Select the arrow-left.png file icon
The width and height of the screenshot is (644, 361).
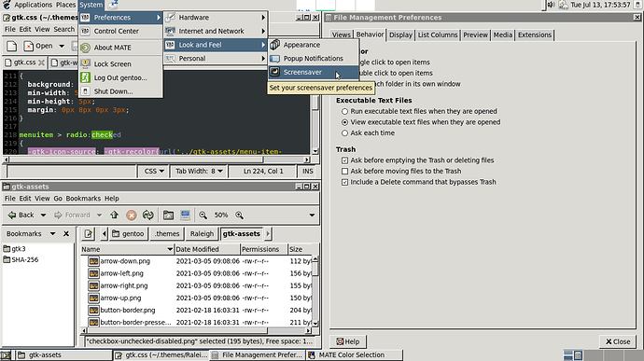point(93,273)
